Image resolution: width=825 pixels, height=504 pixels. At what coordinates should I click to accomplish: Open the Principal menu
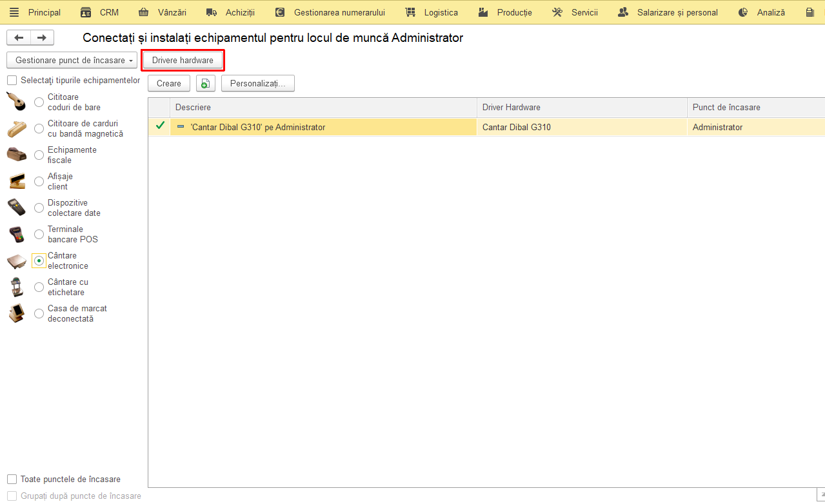point(45,12)
